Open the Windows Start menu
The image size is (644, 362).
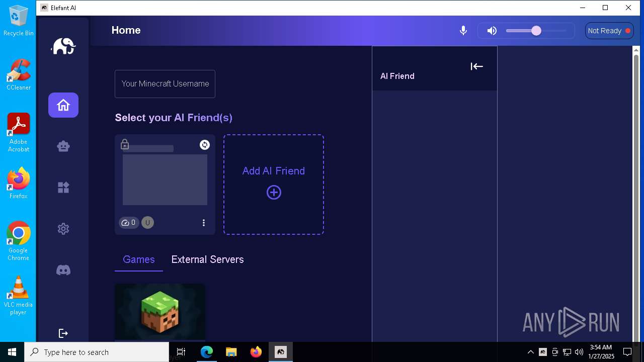[x=12, y=352]
